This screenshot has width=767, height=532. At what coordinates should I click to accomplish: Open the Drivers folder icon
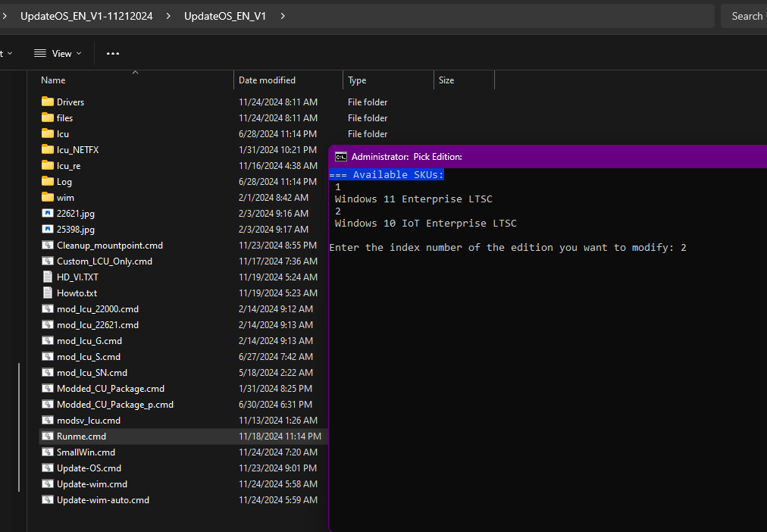[x=48, y=102]
